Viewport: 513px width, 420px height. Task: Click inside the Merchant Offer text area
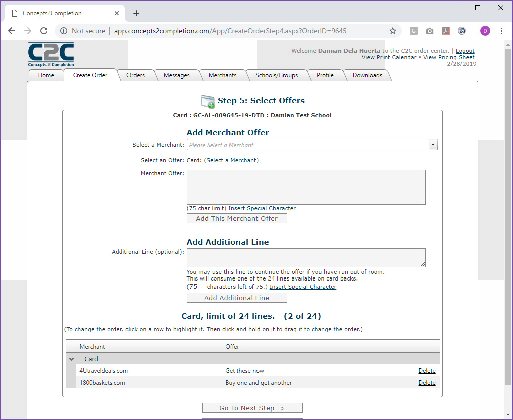point(306,187)
